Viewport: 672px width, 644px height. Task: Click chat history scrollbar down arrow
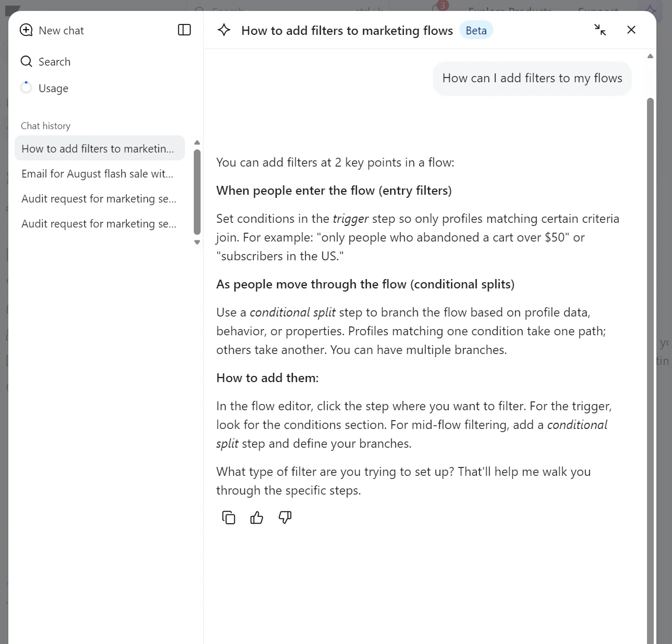(197, 242)
